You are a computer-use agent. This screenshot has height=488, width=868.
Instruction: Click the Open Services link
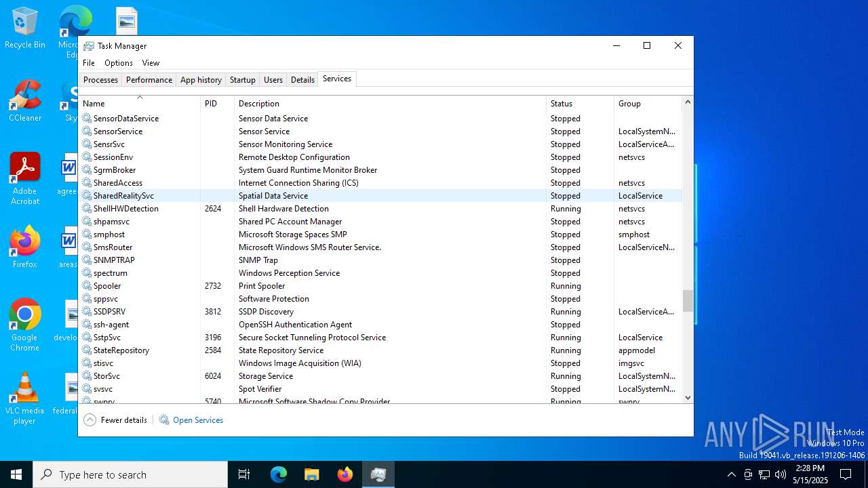tap(198, 420)
